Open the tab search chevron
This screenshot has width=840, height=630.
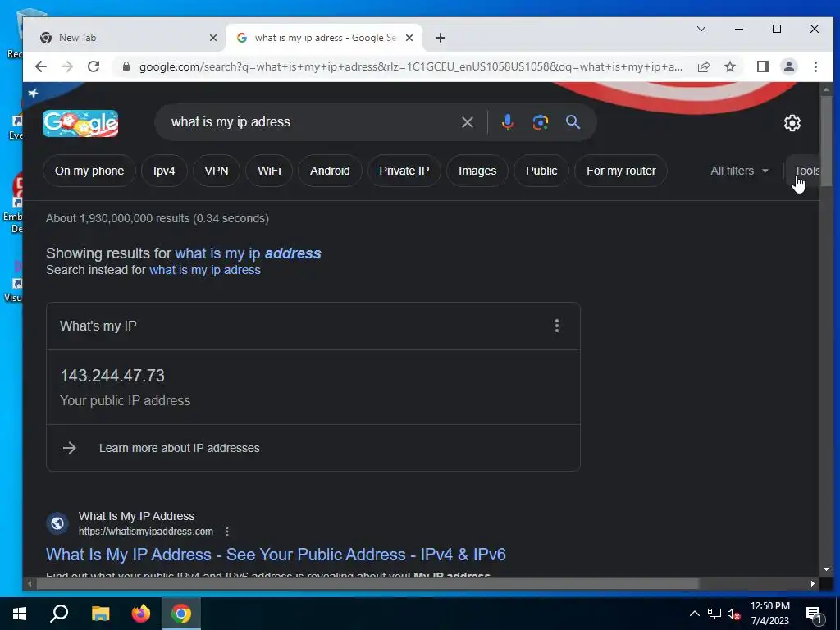pos(701,29)
